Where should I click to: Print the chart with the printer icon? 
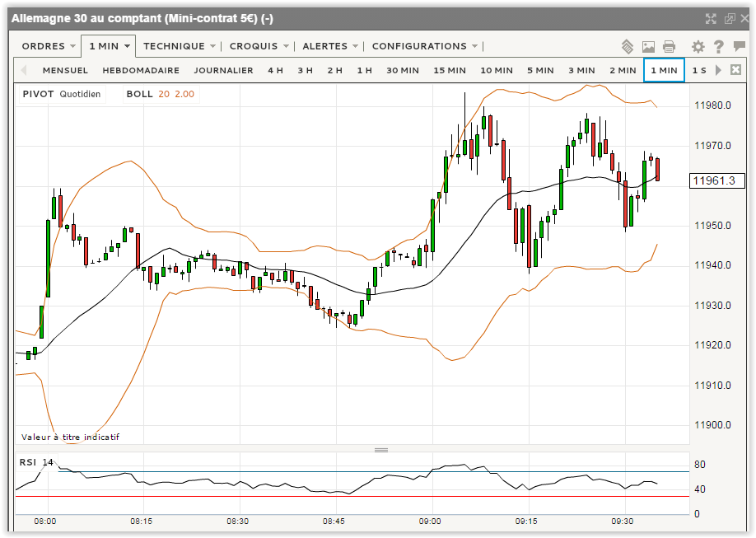[x=670, y=47]
